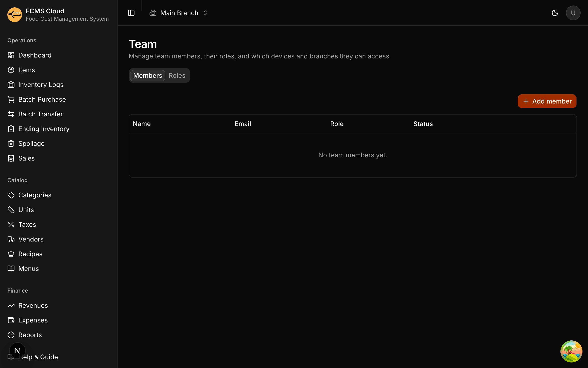Open the Units menu entry
Screen dimensions: 588x368
coord(59,210)
